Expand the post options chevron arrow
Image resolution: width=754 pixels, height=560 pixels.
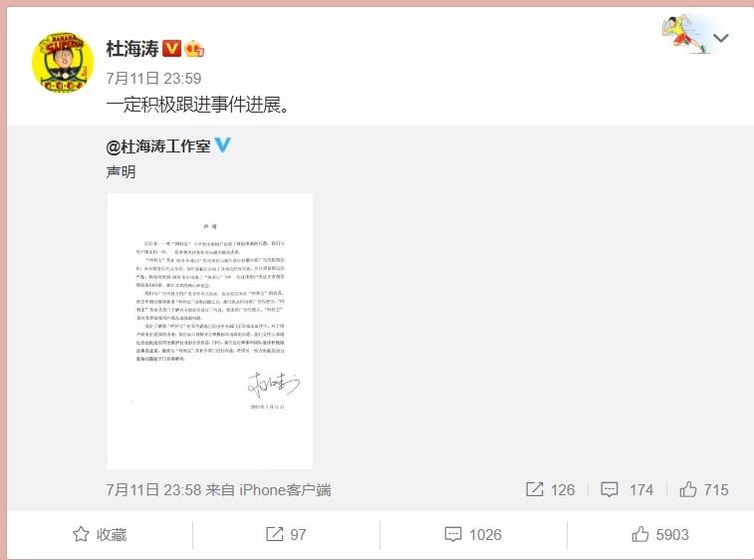[721, 38]
